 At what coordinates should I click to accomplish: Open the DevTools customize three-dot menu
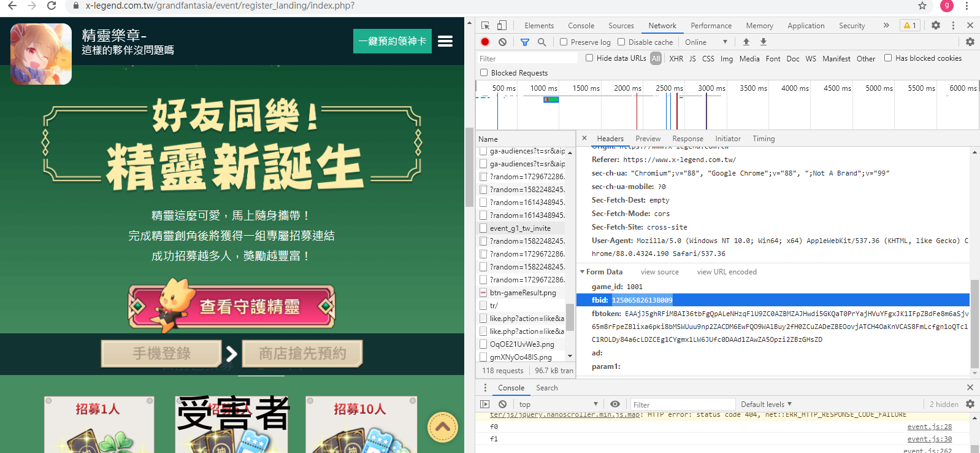[x=953, y=25]
